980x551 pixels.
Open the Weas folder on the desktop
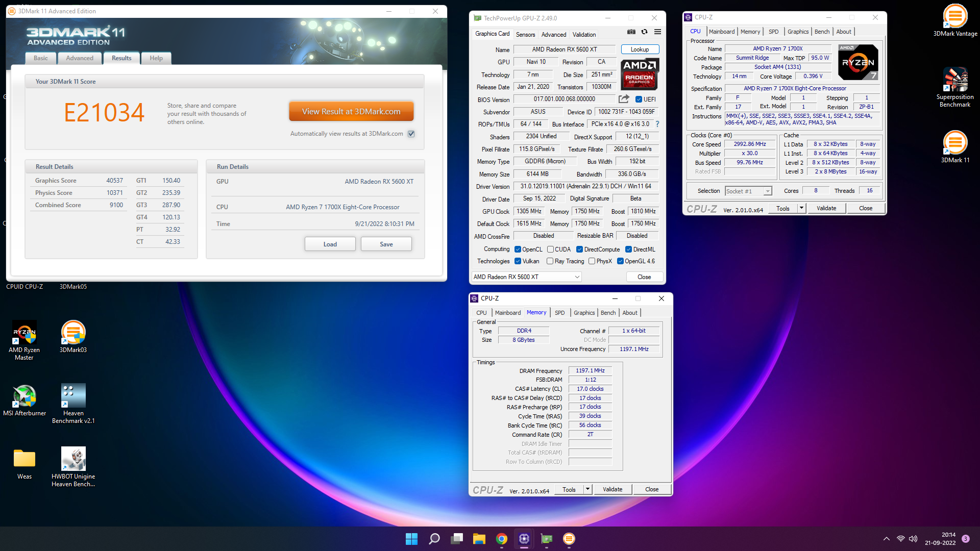click(x=24, y=464)
